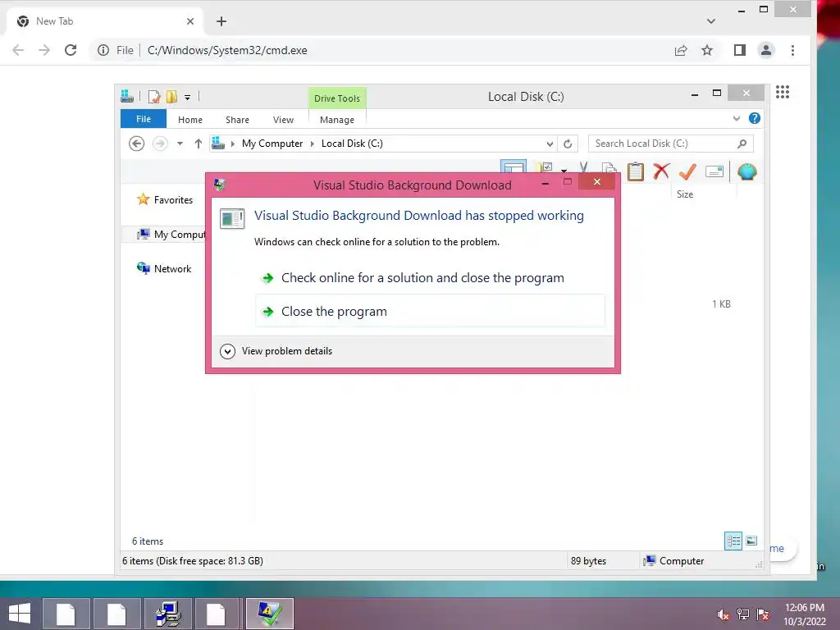The image size is (840, 630).
Task: Reload the Chrome page
Action: click(71, 50)
